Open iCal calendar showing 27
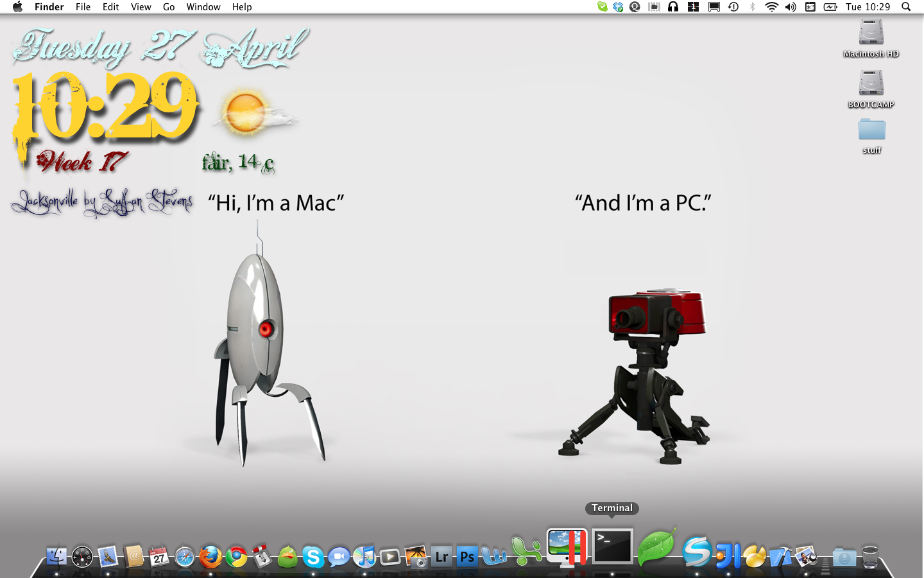Viewport: 924px width, 578px height. click(159, 556)
